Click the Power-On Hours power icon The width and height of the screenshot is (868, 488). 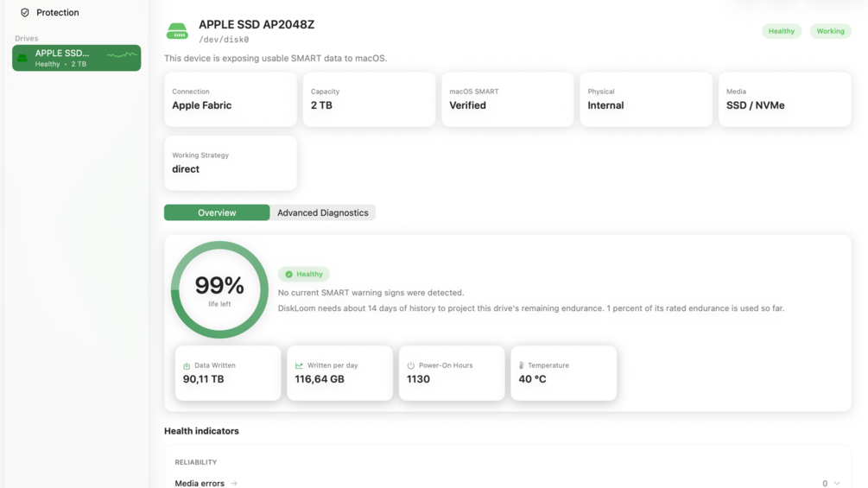[411, 365]
